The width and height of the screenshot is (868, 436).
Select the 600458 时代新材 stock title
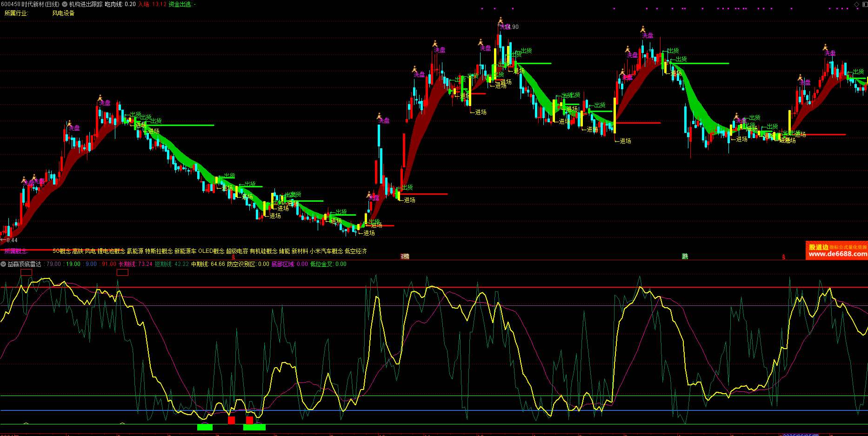pyautogui.click(x=31, y=4)
